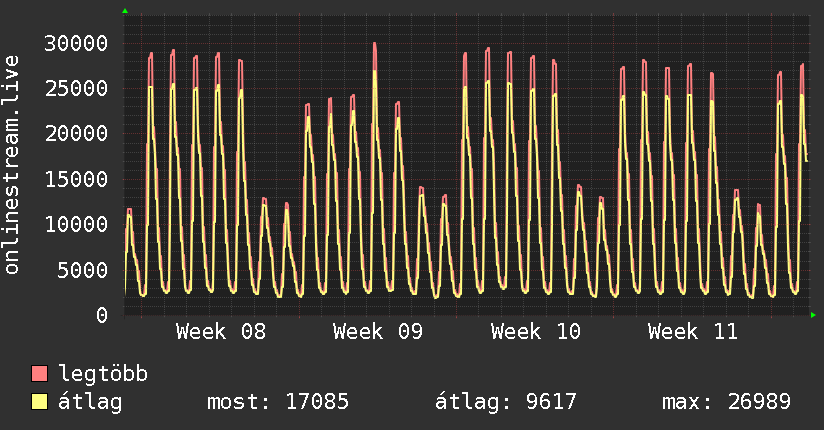The width and height of the screenshot is (824, 430).
Task: Click the Week 08 axis label
Action: click(x=221, y=332)
